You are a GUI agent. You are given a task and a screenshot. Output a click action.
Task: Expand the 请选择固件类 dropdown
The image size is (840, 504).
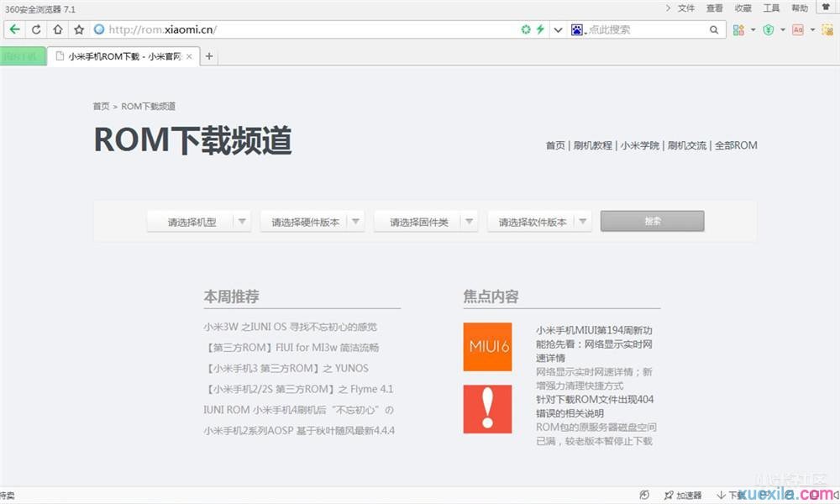426,221
